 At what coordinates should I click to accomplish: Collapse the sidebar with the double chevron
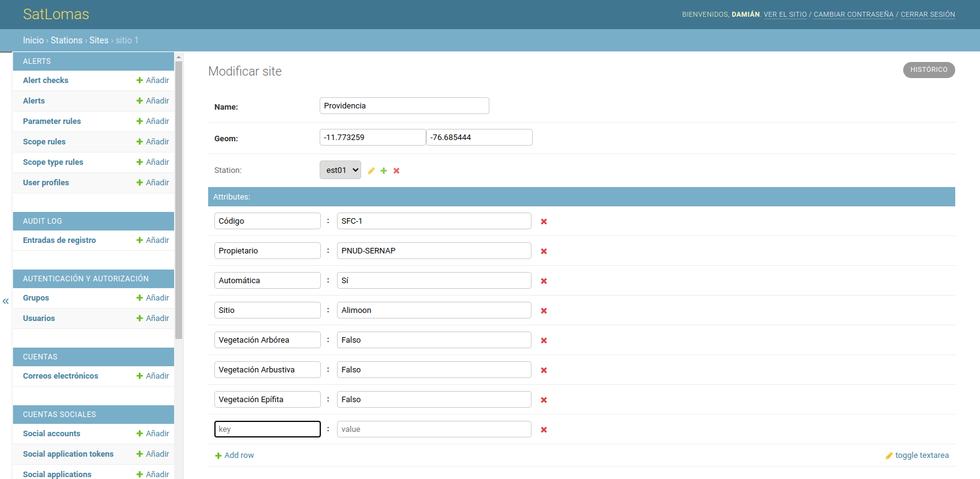6,301
